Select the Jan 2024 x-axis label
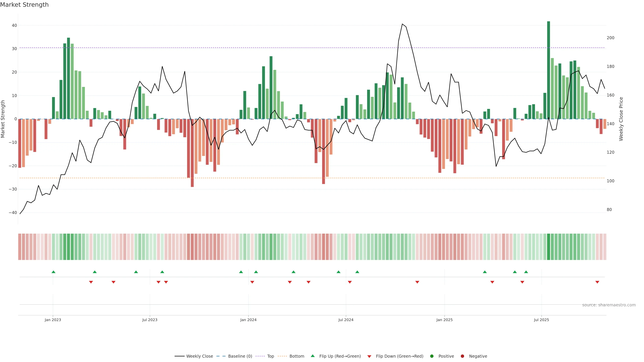The height and width of the screenshot is (362, 644). point(248,320)
